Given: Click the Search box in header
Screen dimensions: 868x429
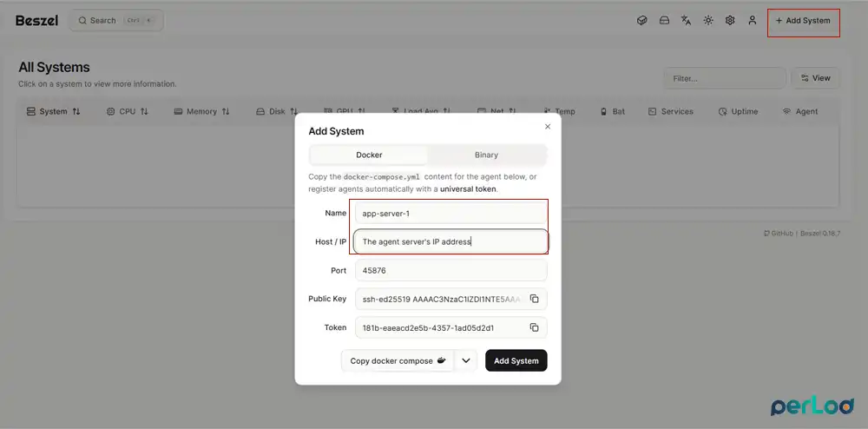Looking at the screenshot, I should coord(116,21).
